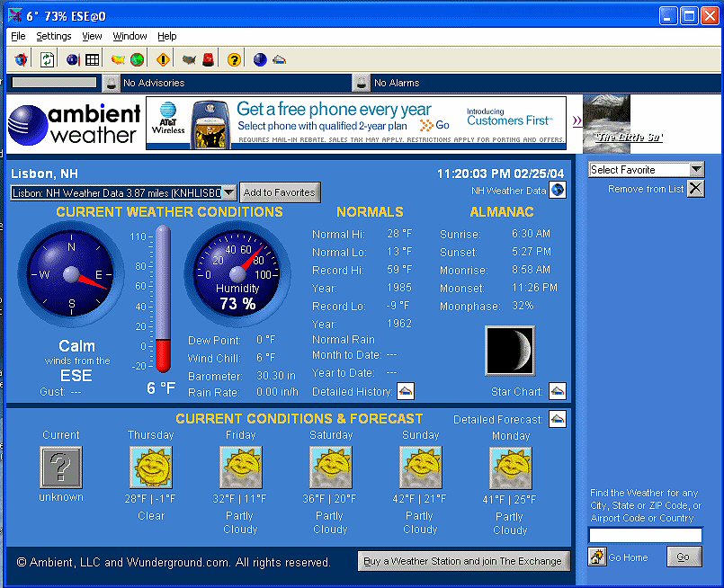Viewport: 724px width, 588px height.
Task: Click the weather search input field
Action: tap(645, 535)
